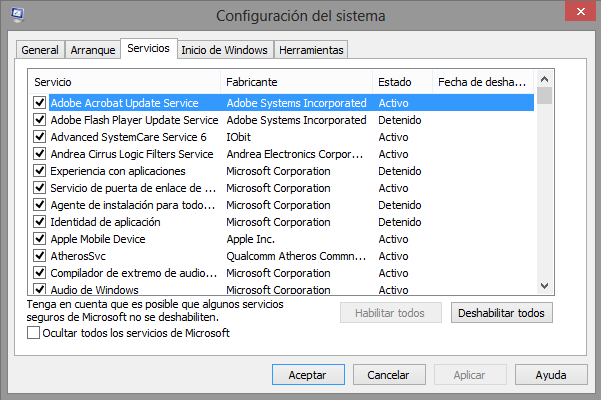Uncheck Agente de instalación checkbox

click(x=39, y=204)
